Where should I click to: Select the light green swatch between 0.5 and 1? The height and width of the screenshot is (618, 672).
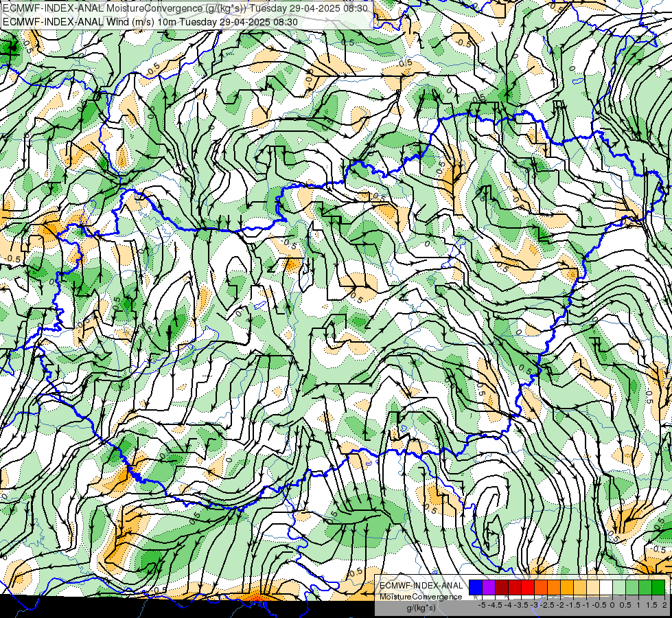coord(632,587)
